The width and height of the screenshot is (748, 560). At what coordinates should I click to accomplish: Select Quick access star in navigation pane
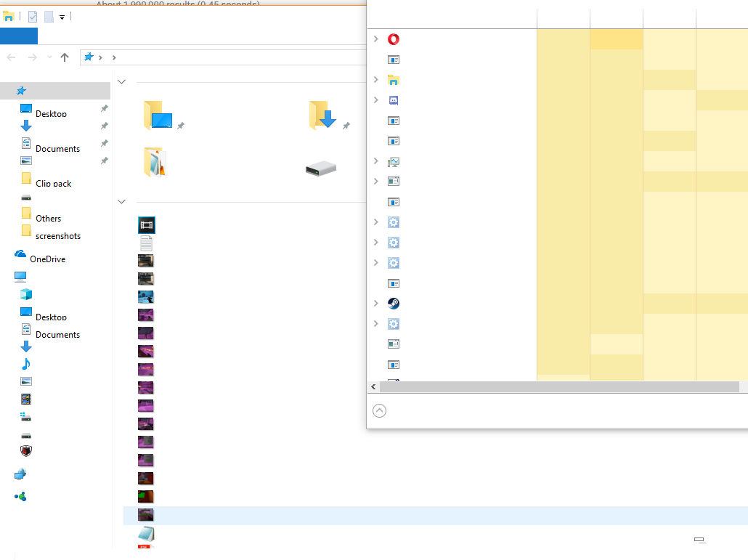21,91
